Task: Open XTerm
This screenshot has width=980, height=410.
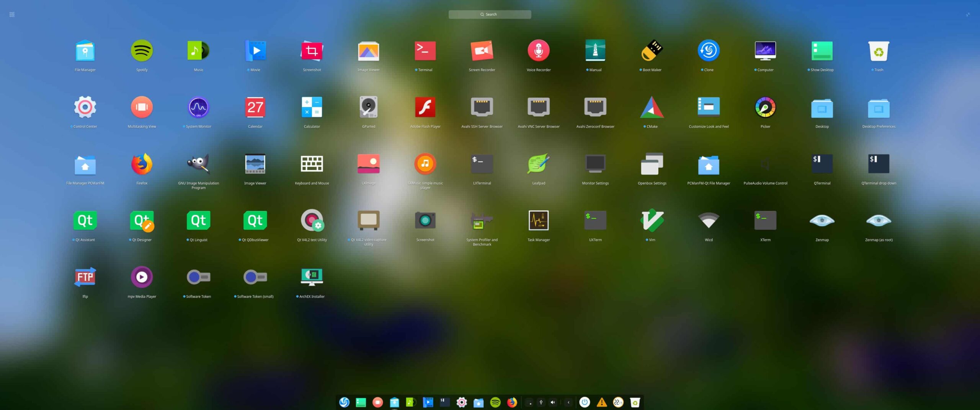Action: pyautogui.click(x=765, y=221)
